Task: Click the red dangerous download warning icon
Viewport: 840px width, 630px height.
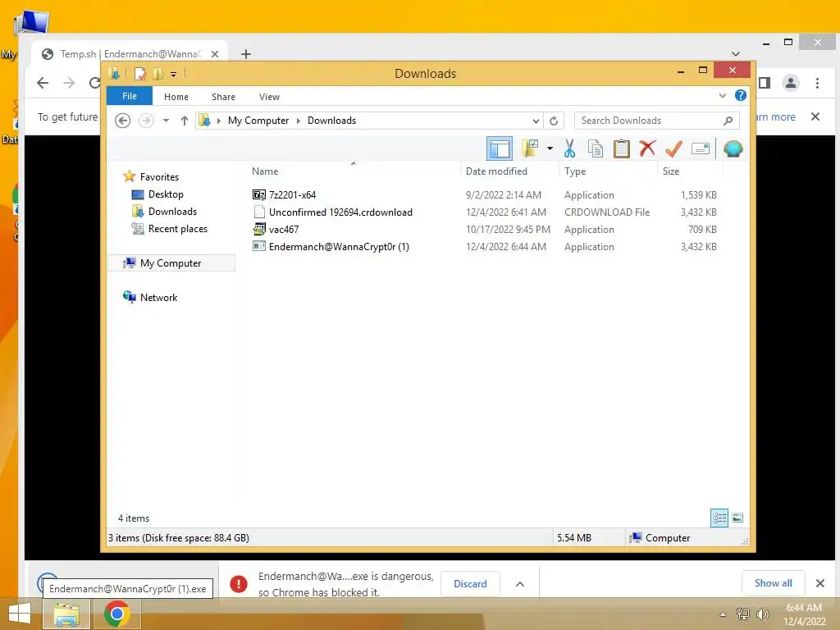Action: pos(239,584)
